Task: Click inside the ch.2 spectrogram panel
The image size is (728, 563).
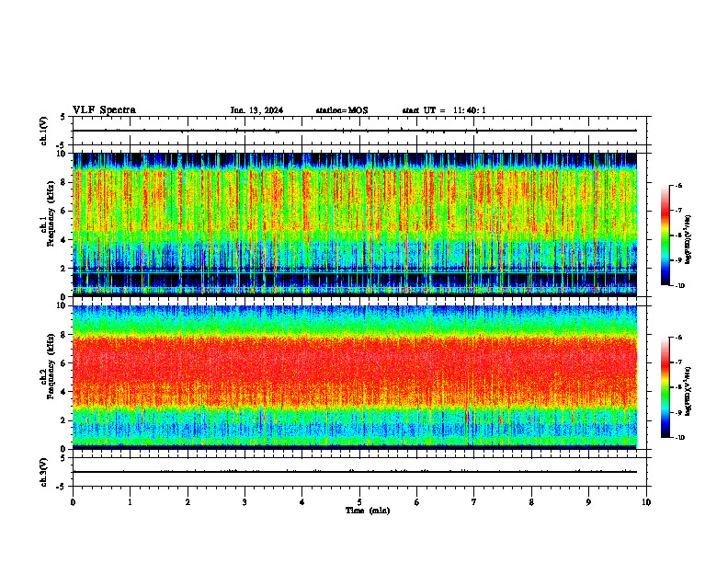Action: (x=355, y=377)
